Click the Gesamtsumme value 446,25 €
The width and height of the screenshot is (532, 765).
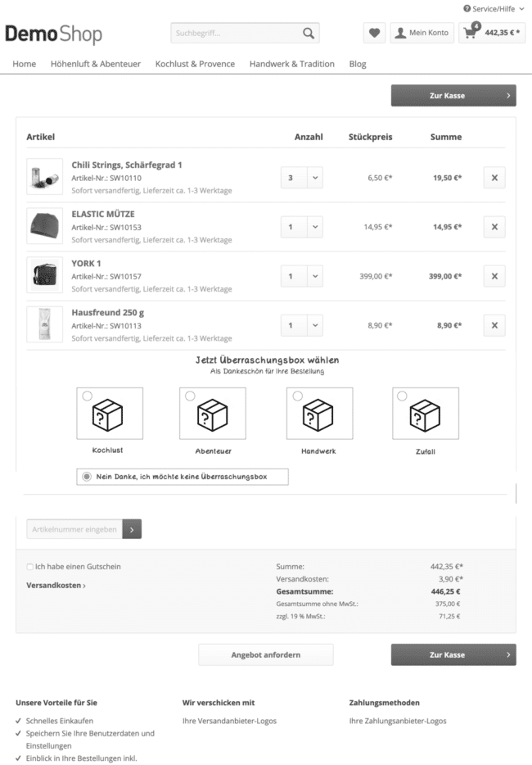click(446, 591)
